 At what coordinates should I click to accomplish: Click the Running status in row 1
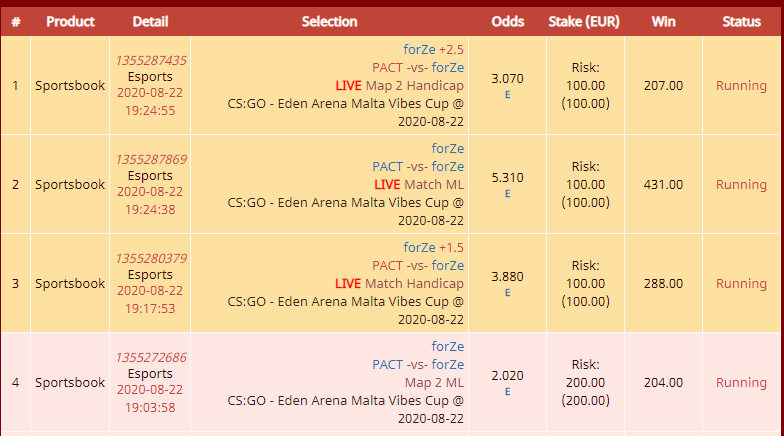tap(742, 86)
